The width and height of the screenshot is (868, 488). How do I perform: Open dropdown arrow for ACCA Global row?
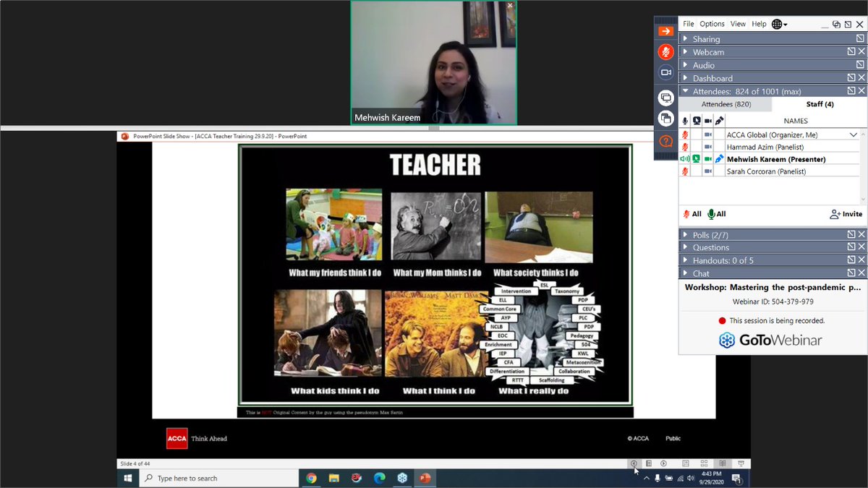coord(854,134)
